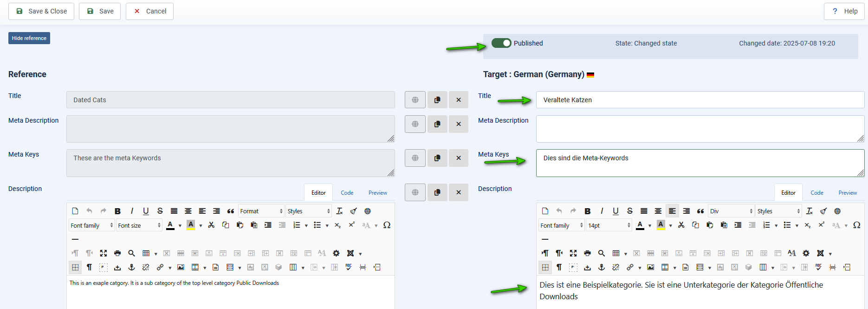Open the Help page
Screen dimensions: 868x309
coord(844,11)
